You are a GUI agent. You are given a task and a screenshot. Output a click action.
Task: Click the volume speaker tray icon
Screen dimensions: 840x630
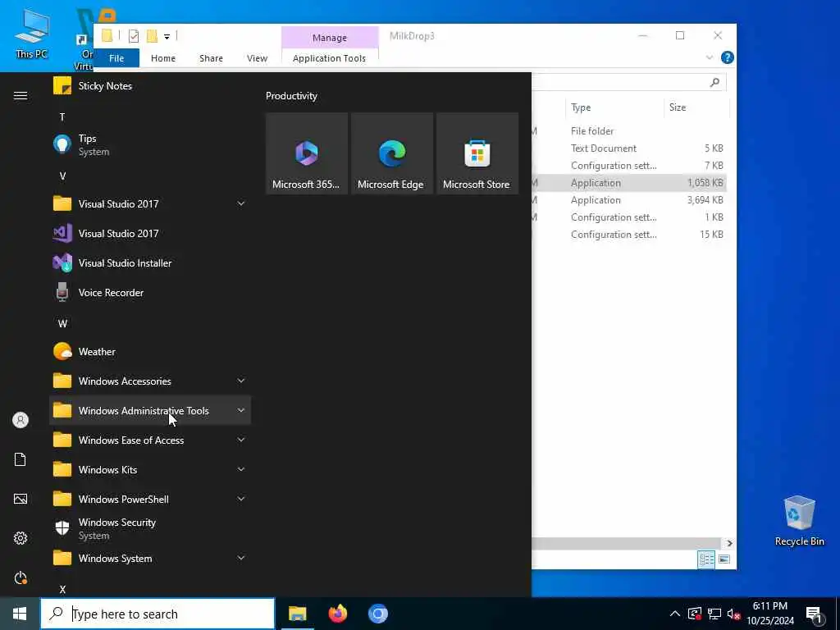click(733, 614)
